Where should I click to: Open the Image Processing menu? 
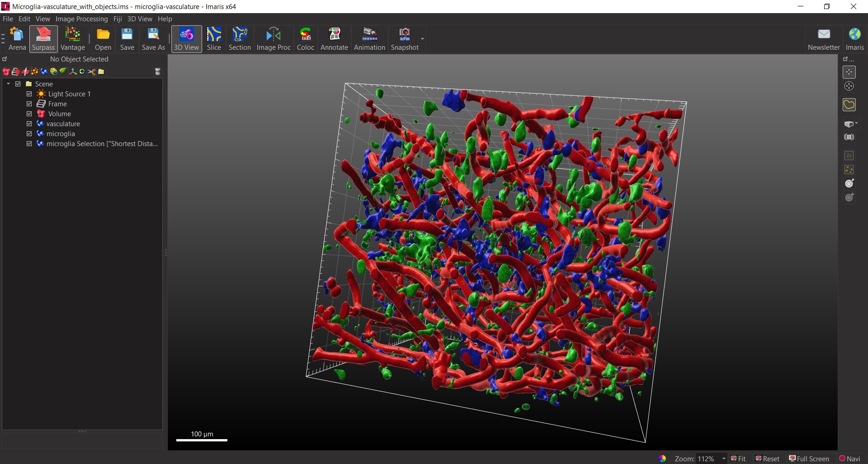pos(81,19)
